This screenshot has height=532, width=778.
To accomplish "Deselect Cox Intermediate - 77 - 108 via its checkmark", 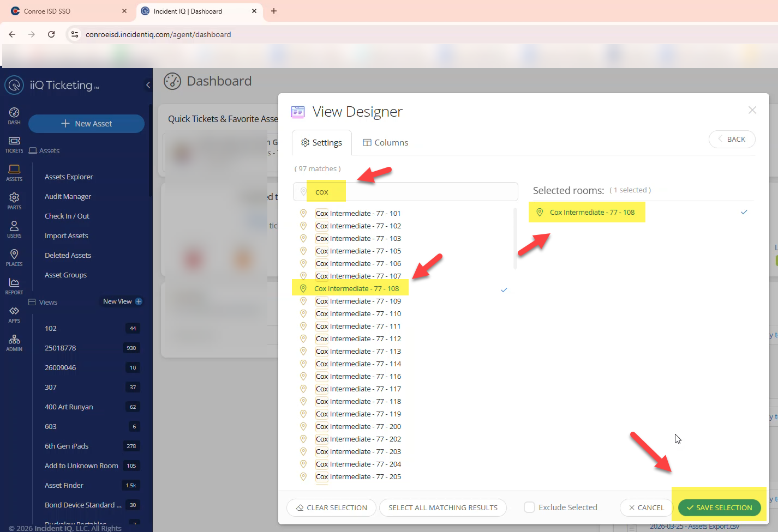I will tap(504, 289).
